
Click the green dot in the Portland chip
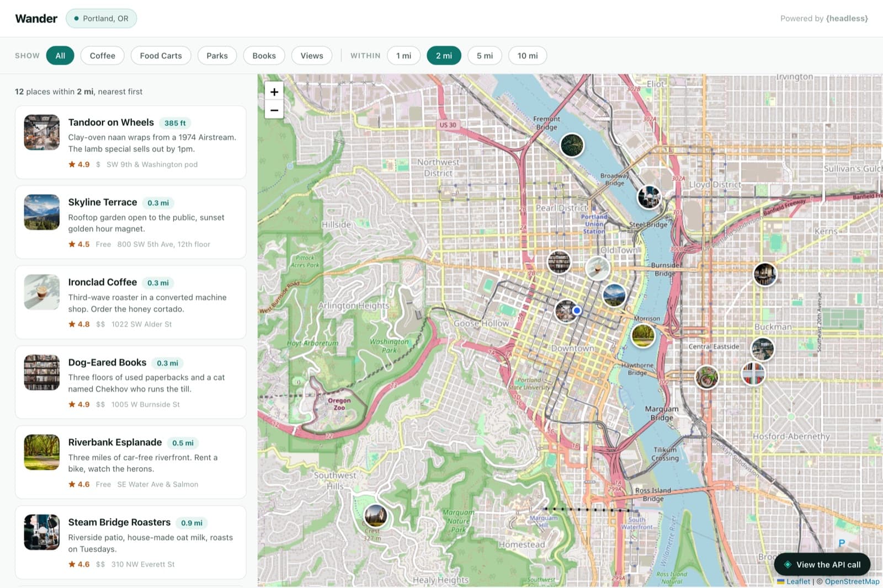[76, 18]
